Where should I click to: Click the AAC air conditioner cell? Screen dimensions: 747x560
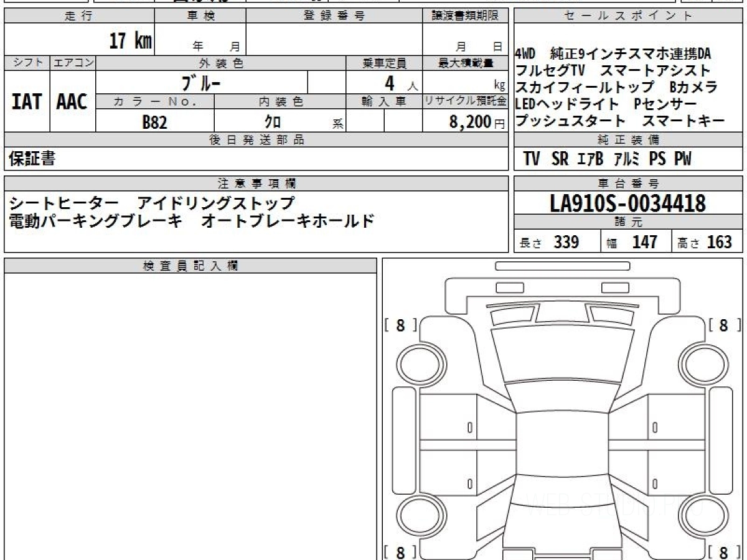(72, 102)
